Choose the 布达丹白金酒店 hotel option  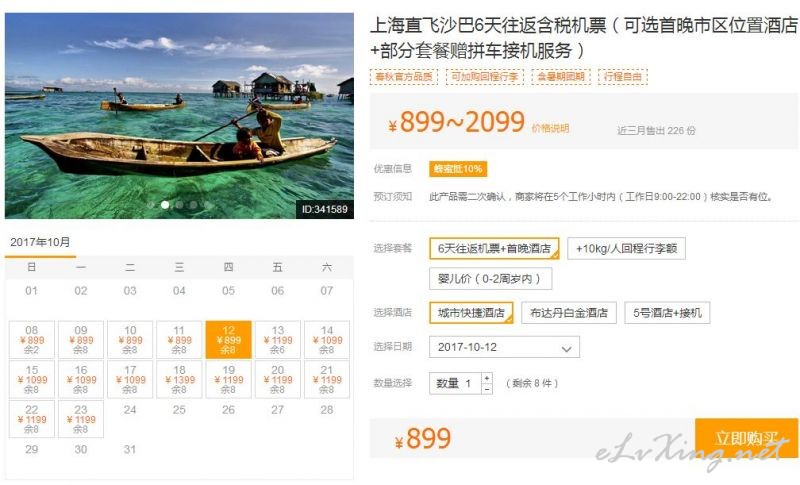pos(568,313)
